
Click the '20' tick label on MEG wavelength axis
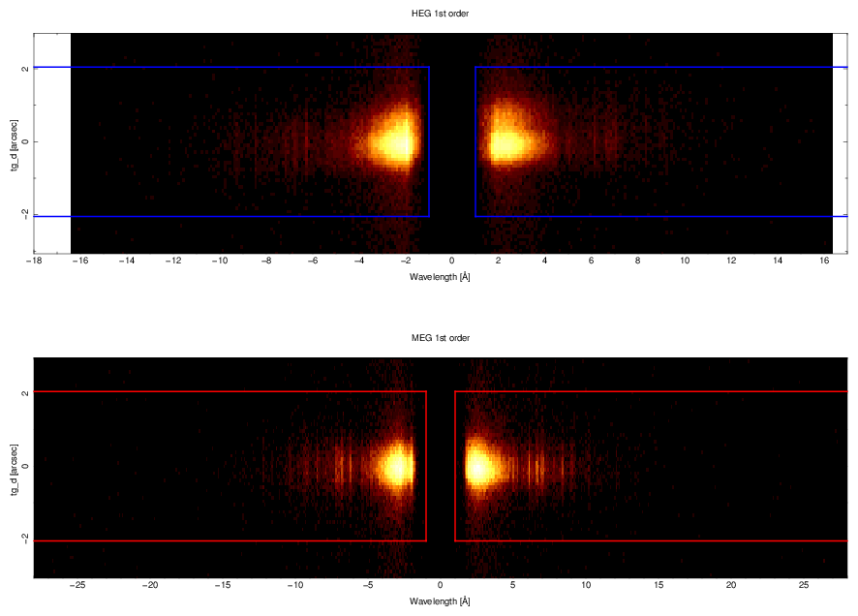[x=731, y=585]
